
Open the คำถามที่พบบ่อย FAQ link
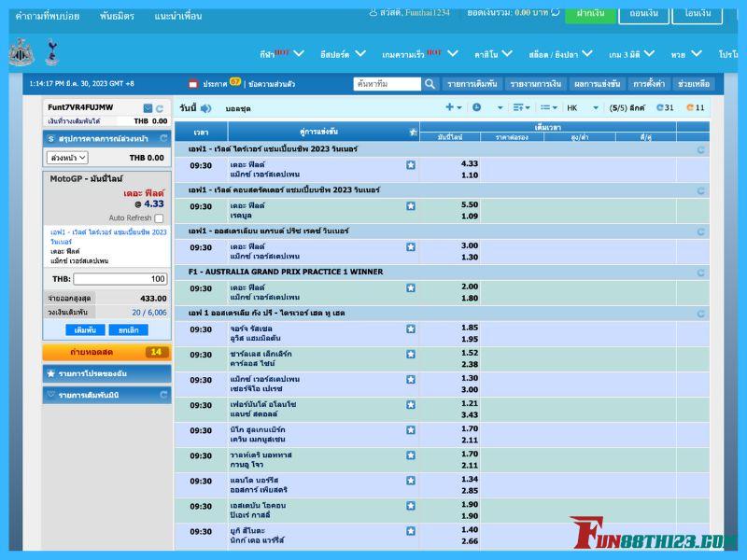click(x=48, y=16)
